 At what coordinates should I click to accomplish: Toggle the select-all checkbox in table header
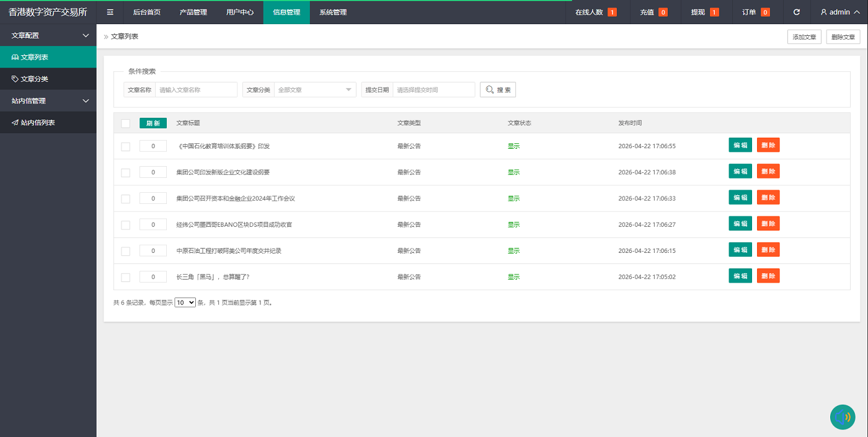coord(125,123)
